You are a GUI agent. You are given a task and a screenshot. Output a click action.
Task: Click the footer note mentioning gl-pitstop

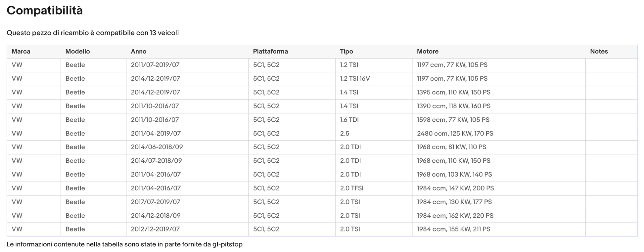124,244
